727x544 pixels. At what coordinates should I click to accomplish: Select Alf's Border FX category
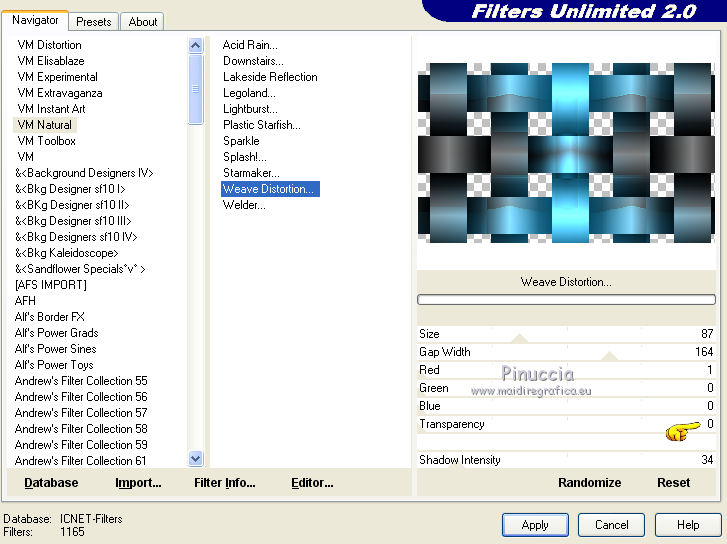50,317
